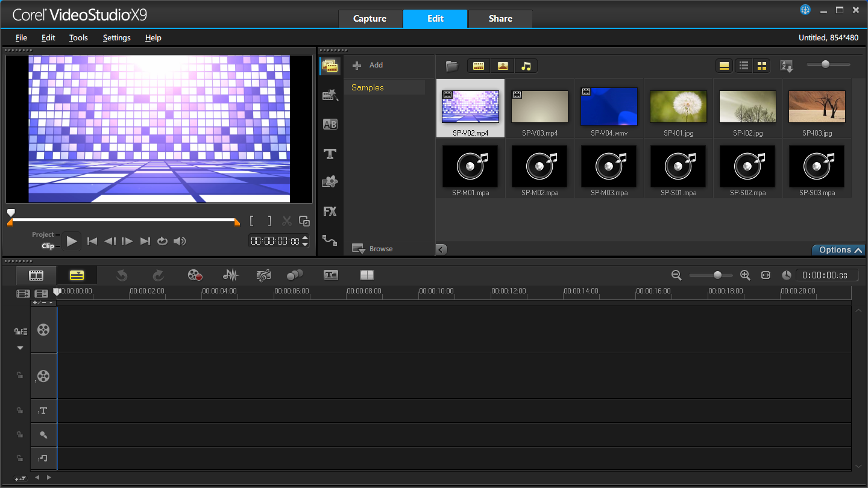This screenshot has height=488, width=868.
Task: Open the FX Filter library
Action: (x=330, y=211)
